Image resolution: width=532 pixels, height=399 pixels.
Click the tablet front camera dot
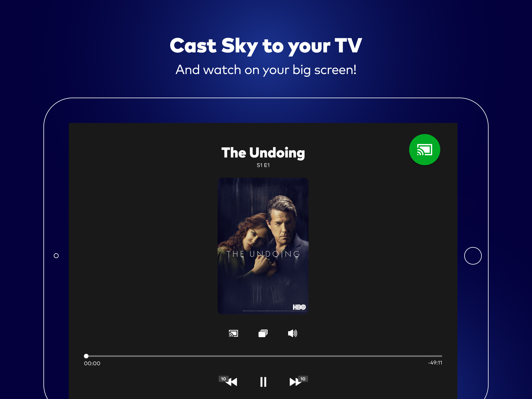tap(56, 256)
